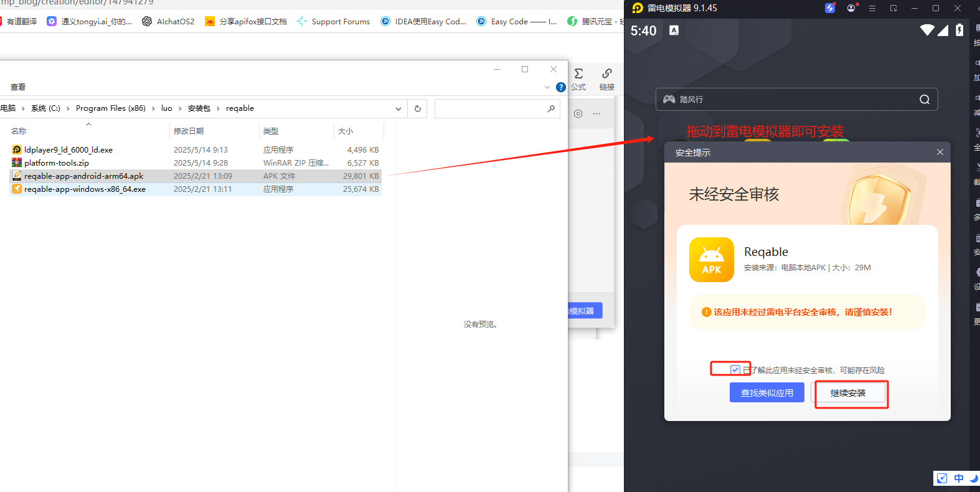Open the Support Forums bookmark
The width and height of the screenshot is (980, 492).
[x=334, y=21]
